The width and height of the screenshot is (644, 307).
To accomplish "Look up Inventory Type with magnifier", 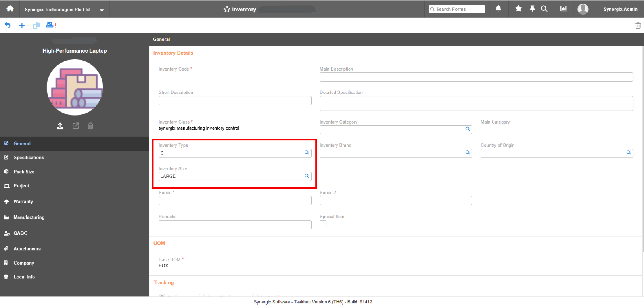I will click(307, 153).
